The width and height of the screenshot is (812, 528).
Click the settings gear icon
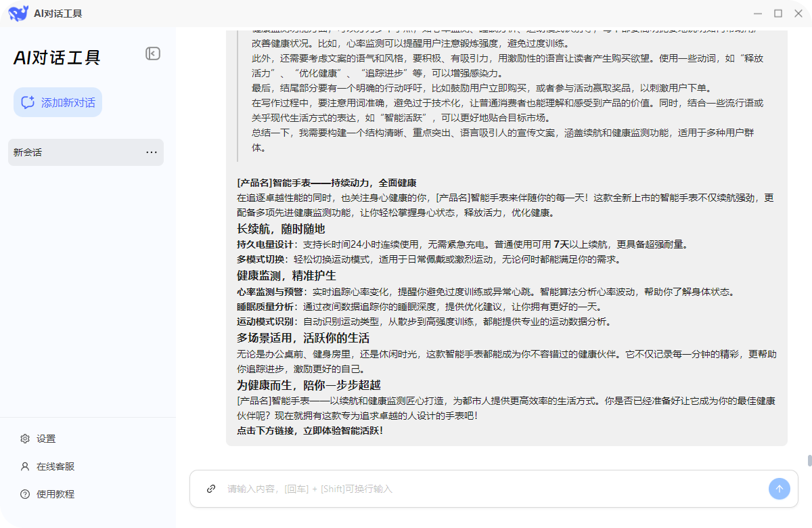pyautogui.click(x=25, y=439)
